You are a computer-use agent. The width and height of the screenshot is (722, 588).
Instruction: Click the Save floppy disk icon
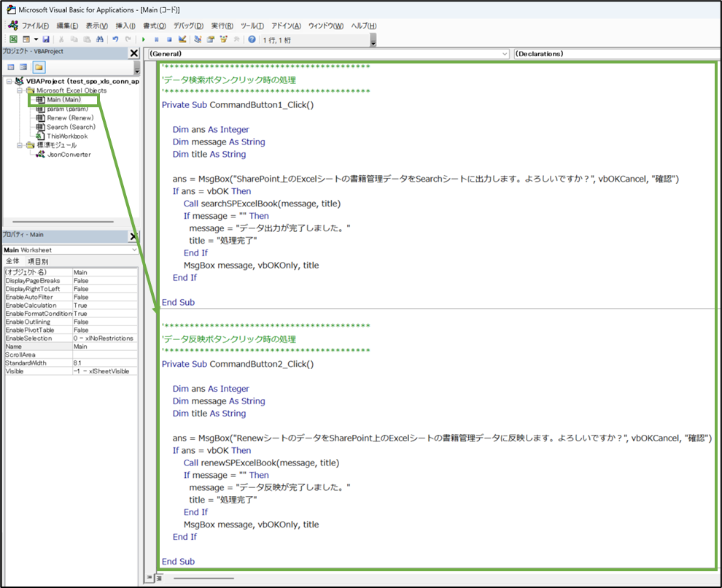[x=46, y=39]
